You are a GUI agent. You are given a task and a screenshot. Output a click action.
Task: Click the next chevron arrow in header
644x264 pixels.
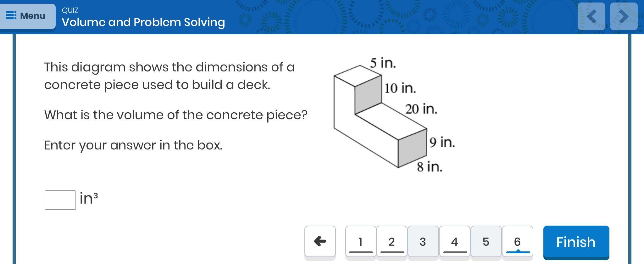624,16
